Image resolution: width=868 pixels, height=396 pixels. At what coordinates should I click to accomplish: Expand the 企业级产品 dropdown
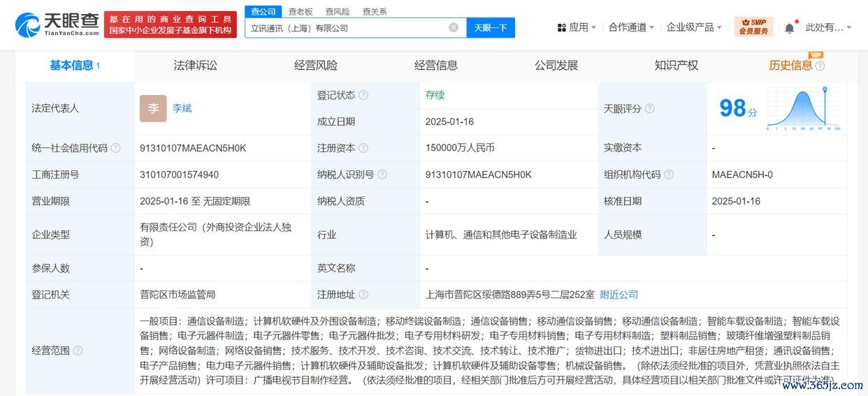(x=695, y=27)
